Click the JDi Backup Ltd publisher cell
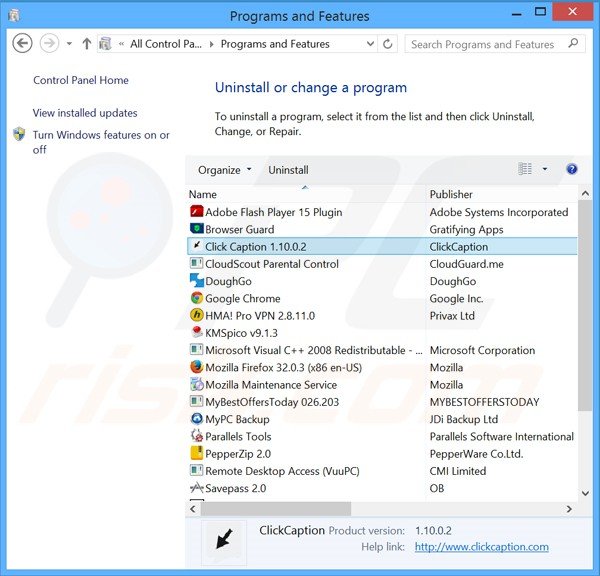 pyautogui.click(x=464, y=419)
